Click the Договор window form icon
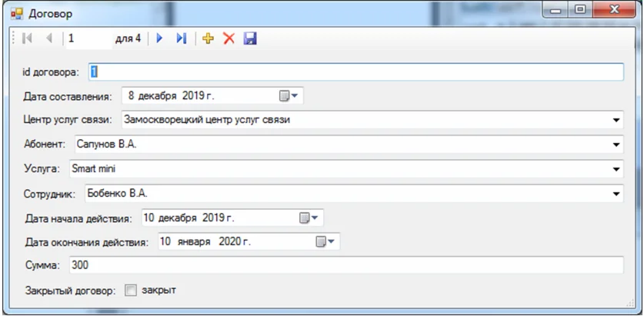Viewport: 644px width, 316px height. 16,14
